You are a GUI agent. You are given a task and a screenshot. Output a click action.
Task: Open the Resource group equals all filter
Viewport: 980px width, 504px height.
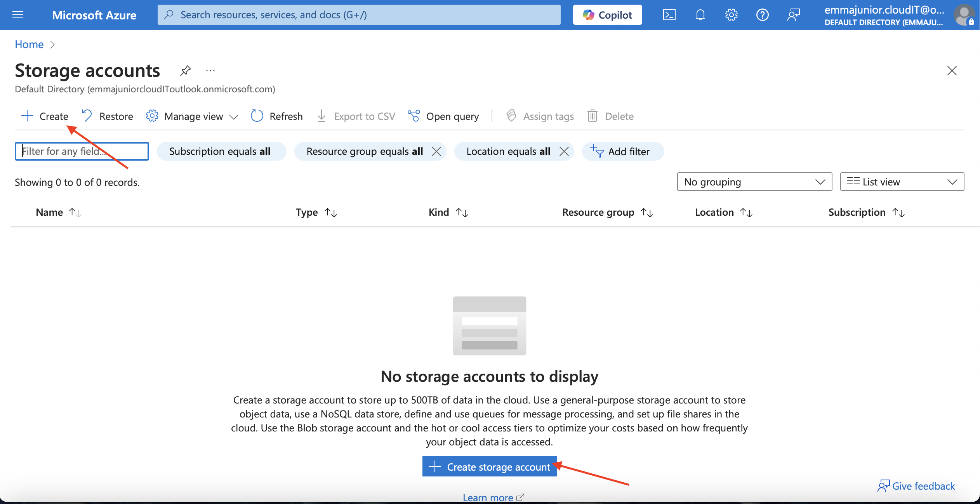pyautogui.click(x=365, y=151)
